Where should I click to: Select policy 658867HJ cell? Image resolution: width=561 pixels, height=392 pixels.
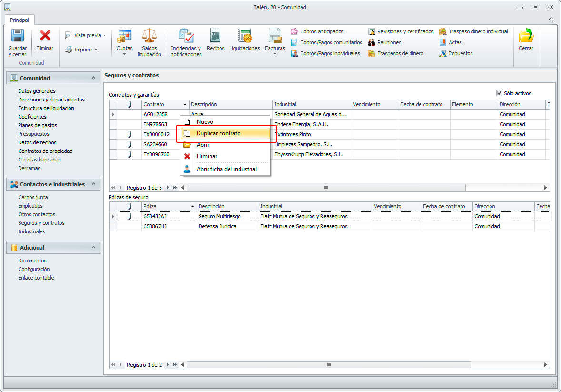(169, 226)
